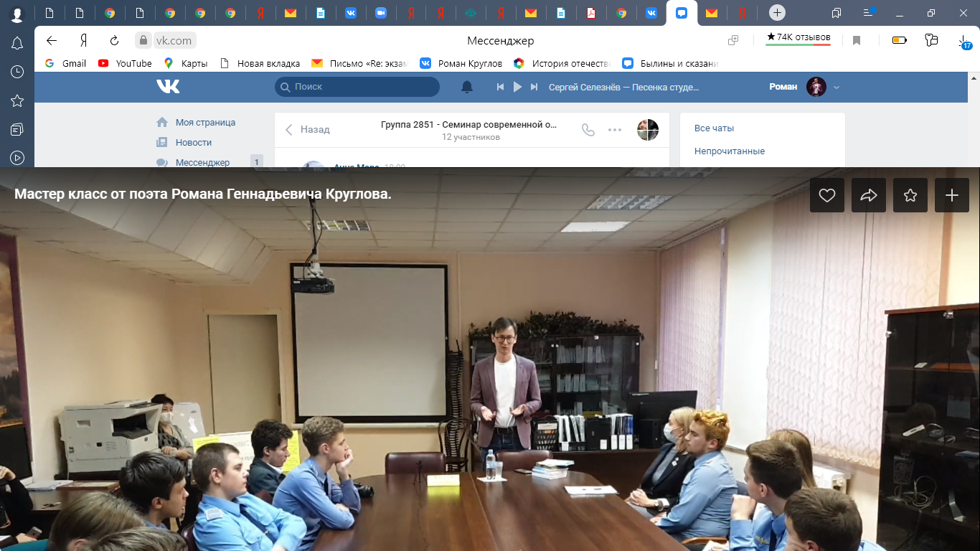Viewport: 980px width, 551px height.
Task: Open the chat actions three-dots menu
Action: click(615, 130)
